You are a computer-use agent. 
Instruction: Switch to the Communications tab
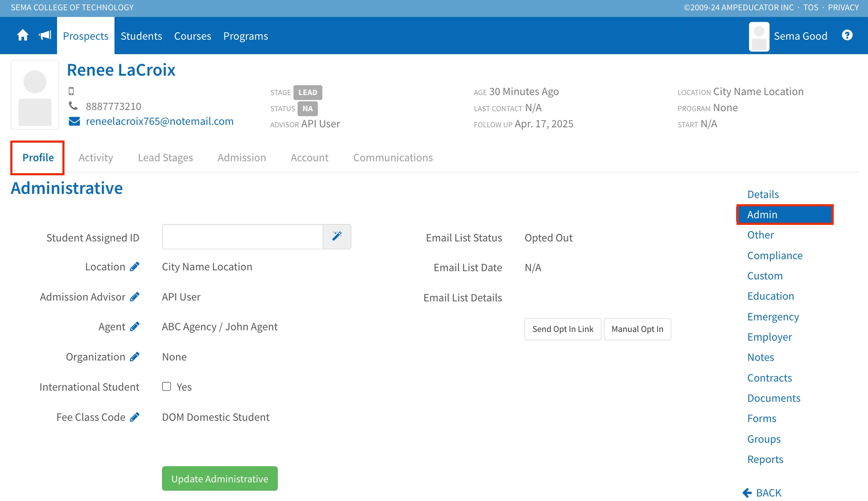[393, 157]
